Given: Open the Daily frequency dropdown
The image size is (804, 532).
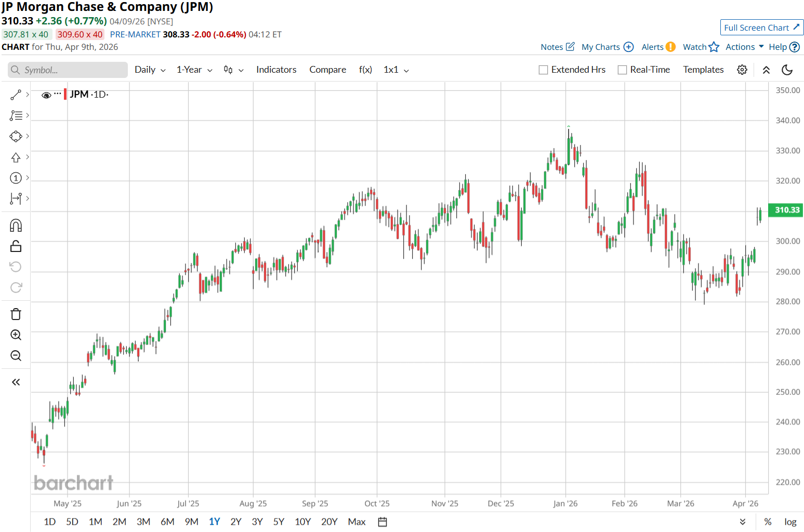Looking at the screenshot, I should coord(150,70).
